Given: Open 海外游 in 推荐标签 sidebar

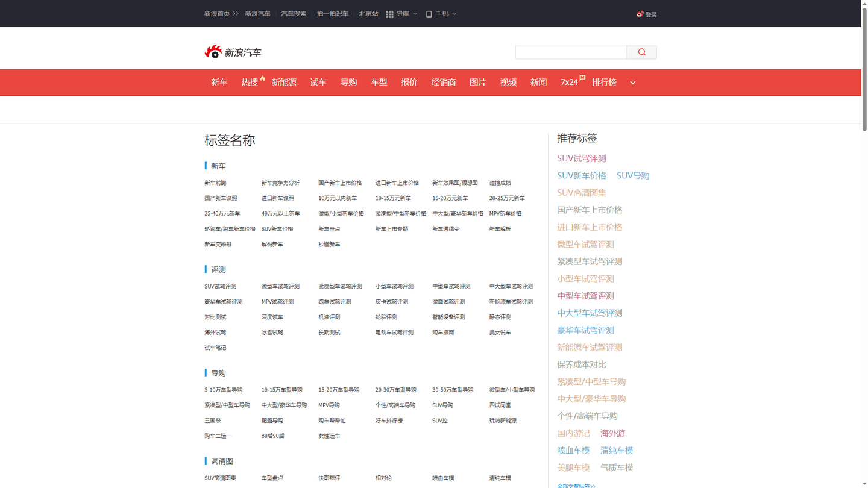Looking at the screenshot, I should (612, 433).
